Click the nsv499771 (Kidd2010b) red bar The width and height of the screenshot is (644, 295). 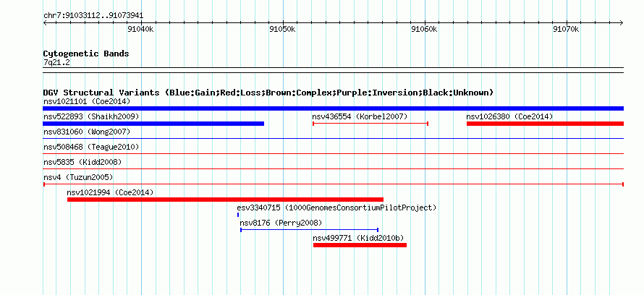360,245
